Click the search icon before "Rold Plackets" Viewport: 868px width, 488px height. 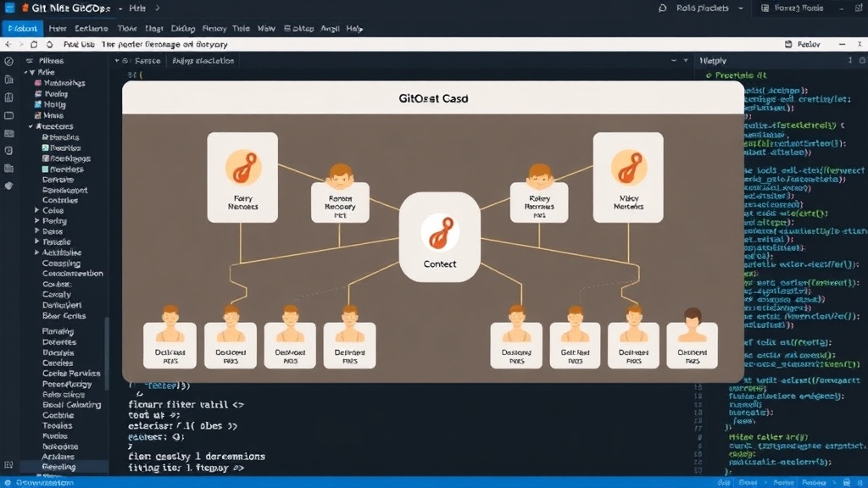pyautogui.click(x=662, y=8)
